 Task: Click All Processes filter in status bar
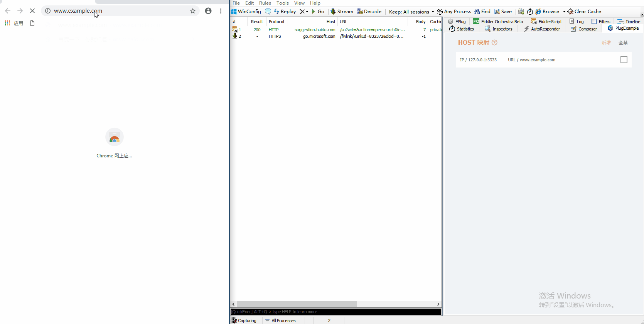point(280,321)
